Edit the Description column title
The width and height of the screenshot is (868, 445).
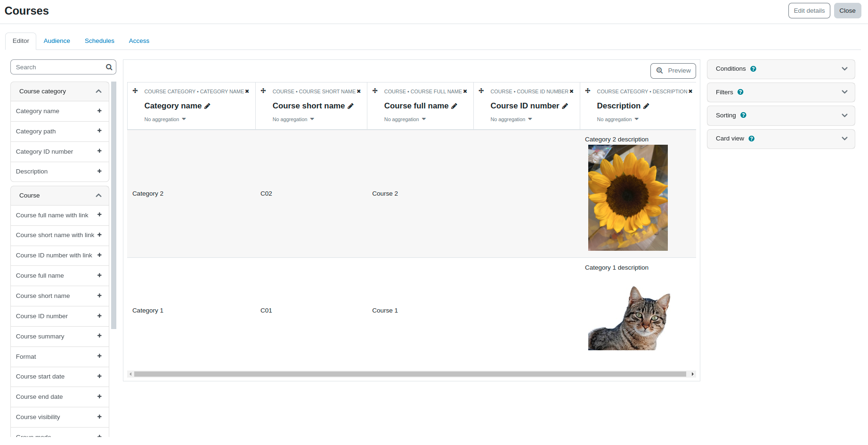pos(646,106)
